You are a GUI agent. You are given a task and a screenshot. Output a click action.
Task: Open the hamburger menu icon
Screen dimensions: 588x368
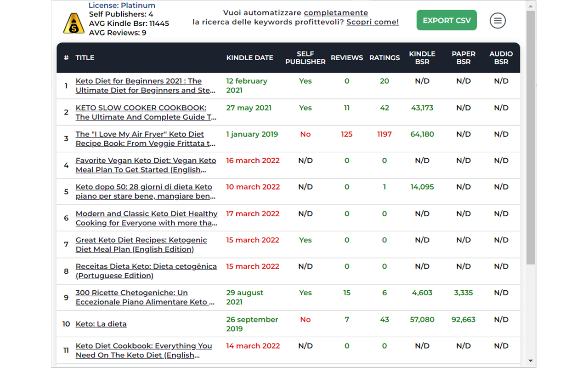[498, 21]
